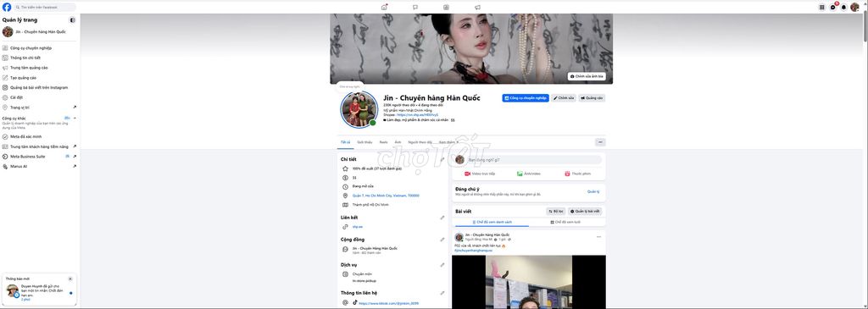Click the Bạn đang nghĩ gì post field

pyautogui.click(x=534, y=160)
